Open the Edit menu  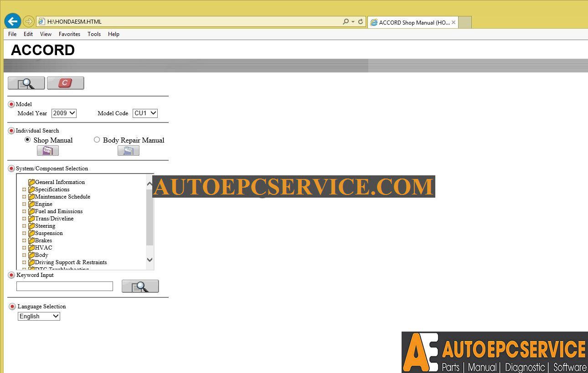click(28, 34)
